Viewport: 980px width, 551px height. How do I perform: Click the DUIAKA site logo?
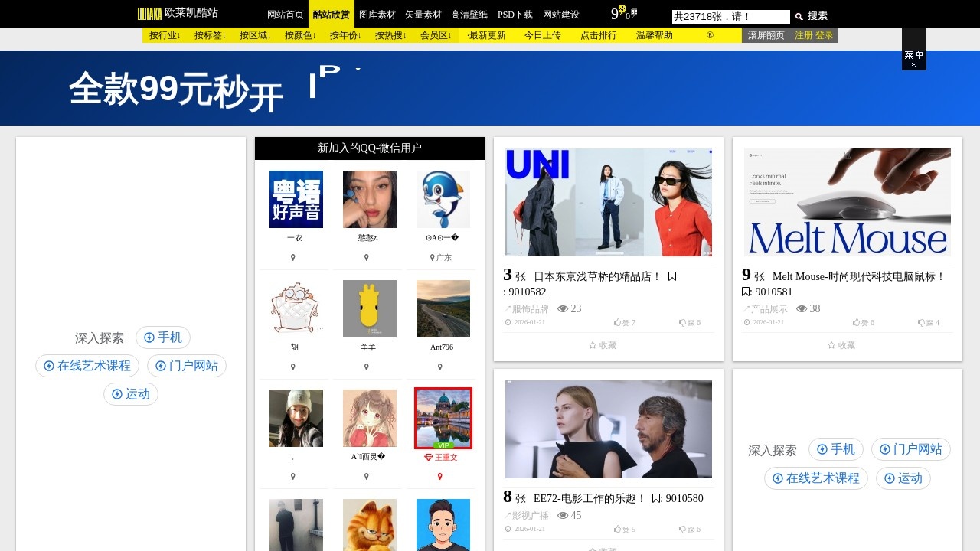tap(149, 14)
